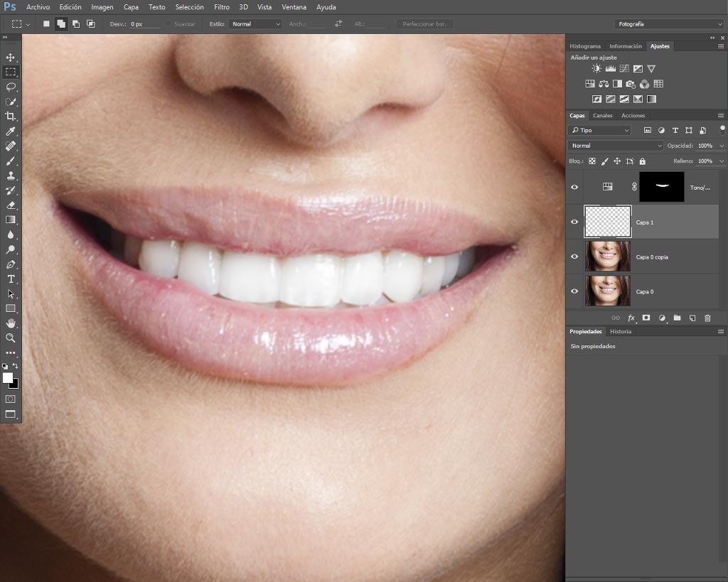728x582 pixels.
Task: Select the Lasso tool
Action: [x=10, y=87]
